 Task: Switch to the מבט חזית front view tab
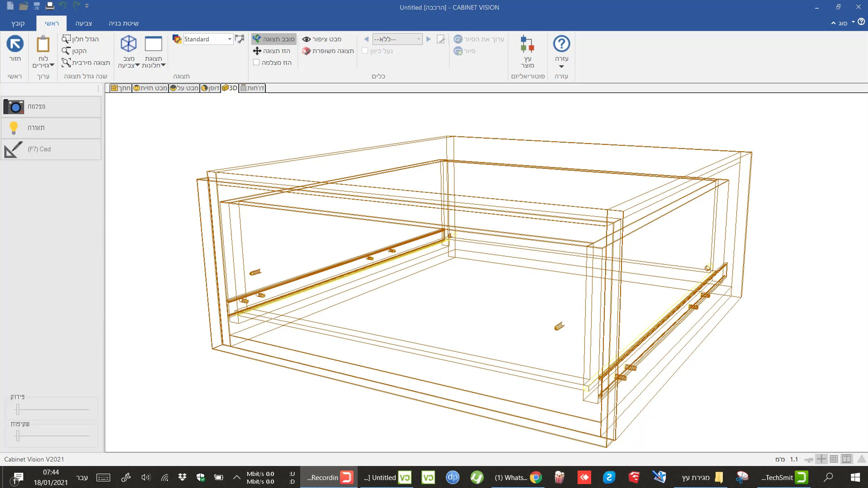pyautogui.click(x=150, y=88)
